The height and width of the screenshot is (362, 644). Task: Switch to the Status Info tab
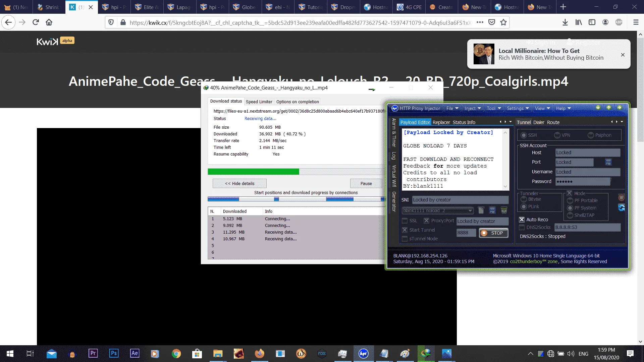point(464,122)
